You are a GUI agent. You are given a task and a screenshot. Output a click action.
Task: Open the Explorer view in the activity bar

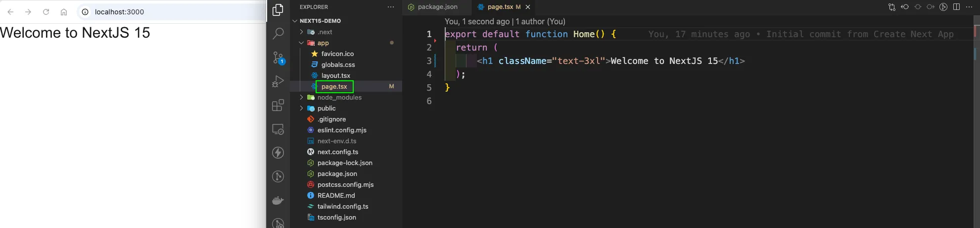[x=278, y=9]
